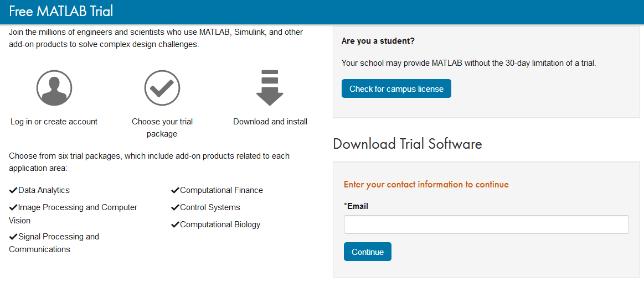Screen dimensions: 644x282
Task: Click the checkmark beside Image Processing
Action: coord(13,207)
